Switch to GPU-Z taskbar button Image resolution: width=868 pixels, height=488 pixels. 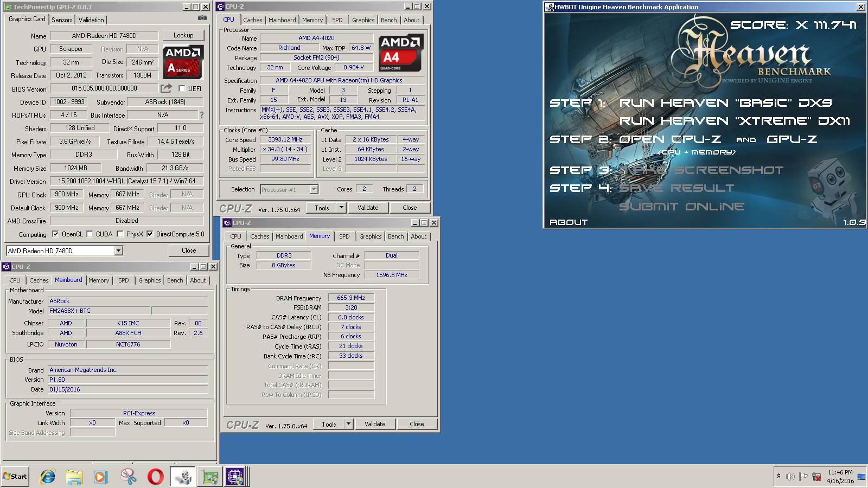click(x=210, y=477)
